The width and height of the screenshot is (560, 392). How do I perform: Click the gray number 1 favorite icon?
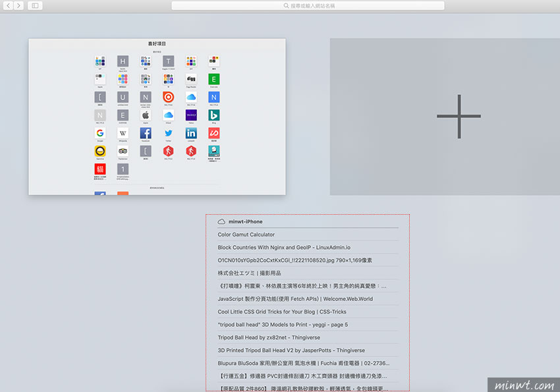tap(123, 169)
